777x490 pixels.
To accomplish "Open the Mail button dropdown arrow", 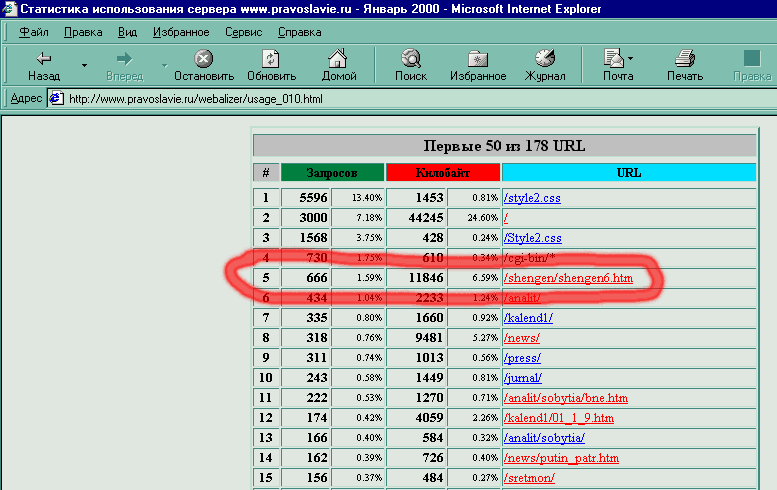I will [x=632, y=58].
